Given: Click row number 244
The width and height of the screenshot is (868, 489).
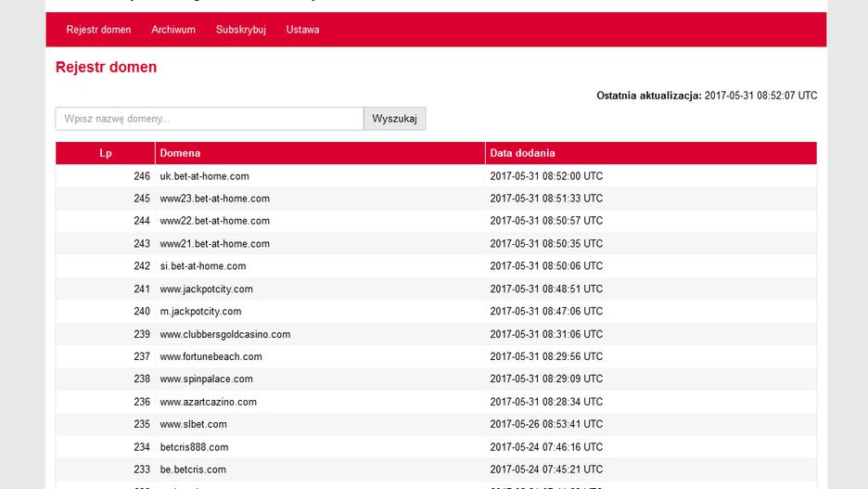Looking at the screenshot, I should [x=142, y=221].
